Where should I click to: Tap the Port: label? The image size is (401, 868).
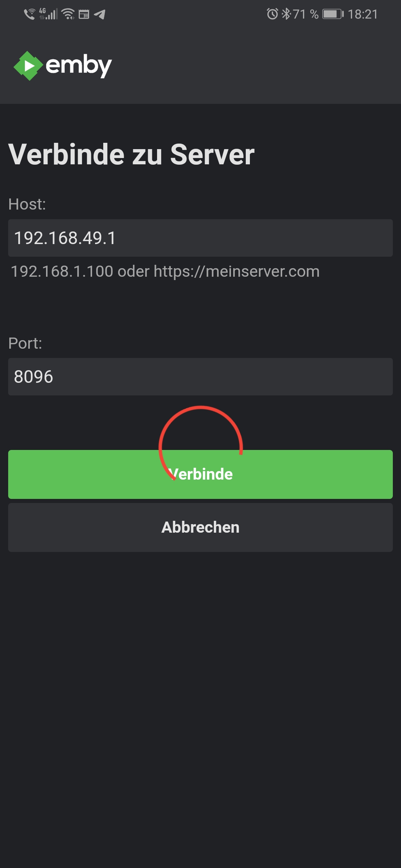tap(25, 343)
